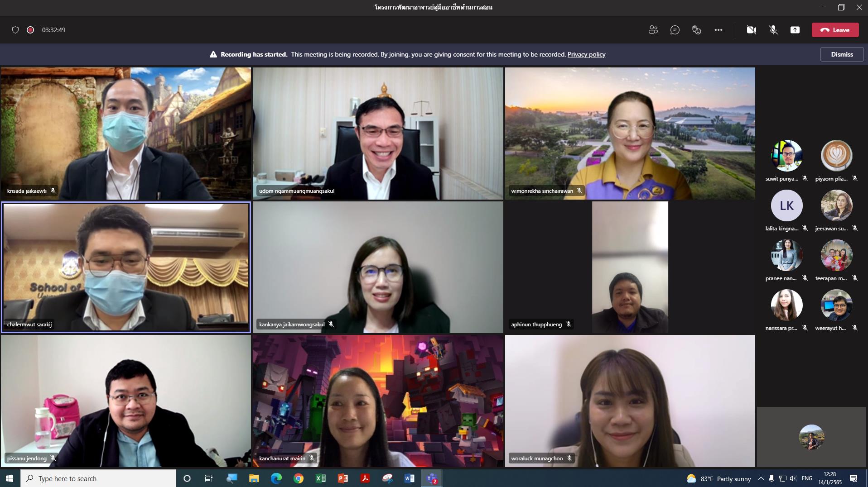The image size is (868, 487).
Task: Click the meeting shield security icon
Action: (15, 30)
